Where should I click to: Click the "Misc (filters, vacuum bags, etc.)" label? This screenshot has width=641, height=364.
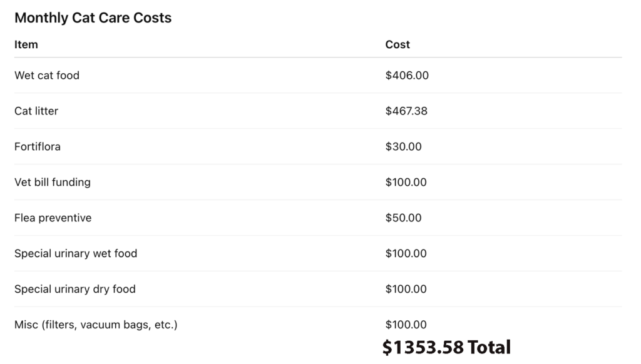pos(96,325)
